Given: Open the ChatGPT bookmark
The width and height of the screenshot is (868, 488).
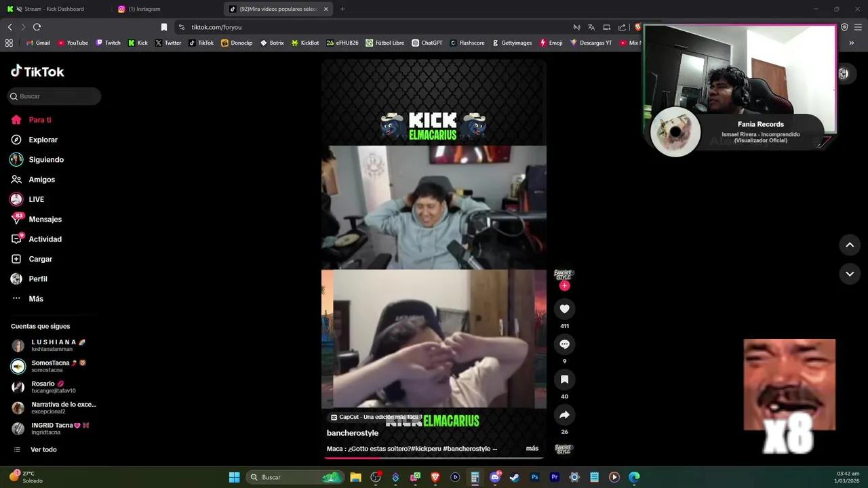Looking at the screenshot, I should [427, 43].
